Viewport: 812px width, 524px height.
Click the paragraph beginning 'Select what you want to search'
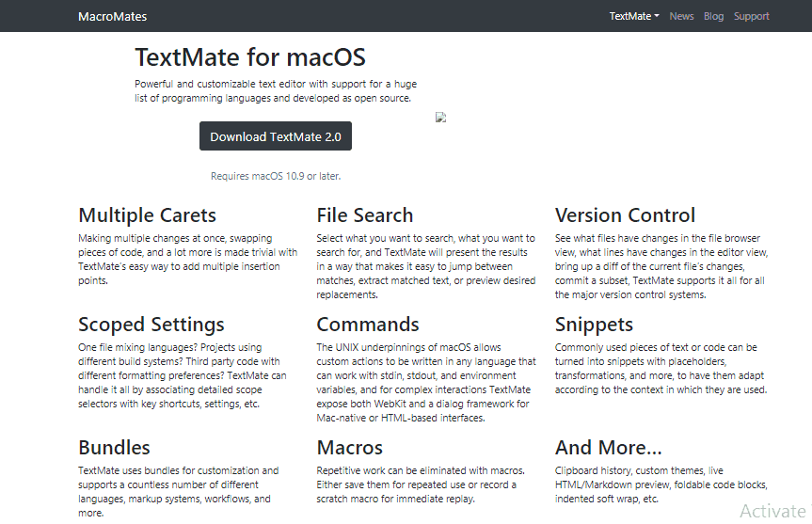point(426,266)
